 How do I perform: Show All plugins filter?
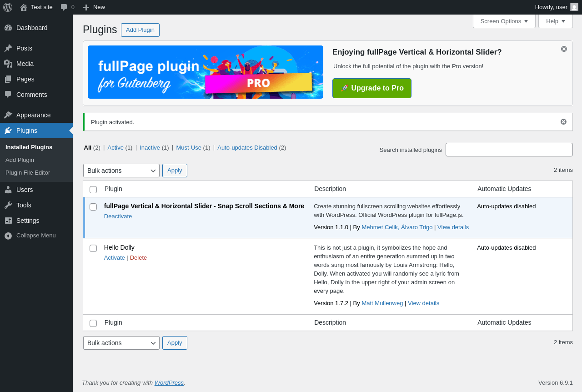pos(88,148)
